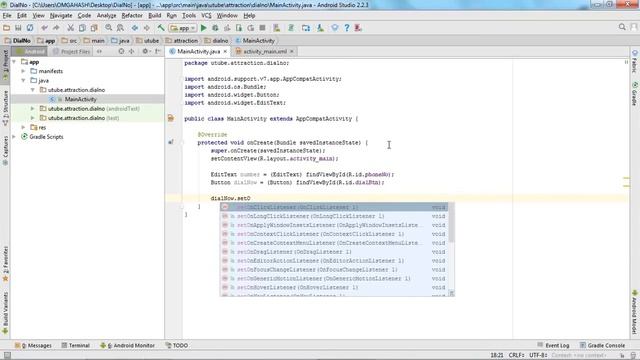
Task: Open the Project tool window sidebar tab
Action: click(x=5, y=64)
